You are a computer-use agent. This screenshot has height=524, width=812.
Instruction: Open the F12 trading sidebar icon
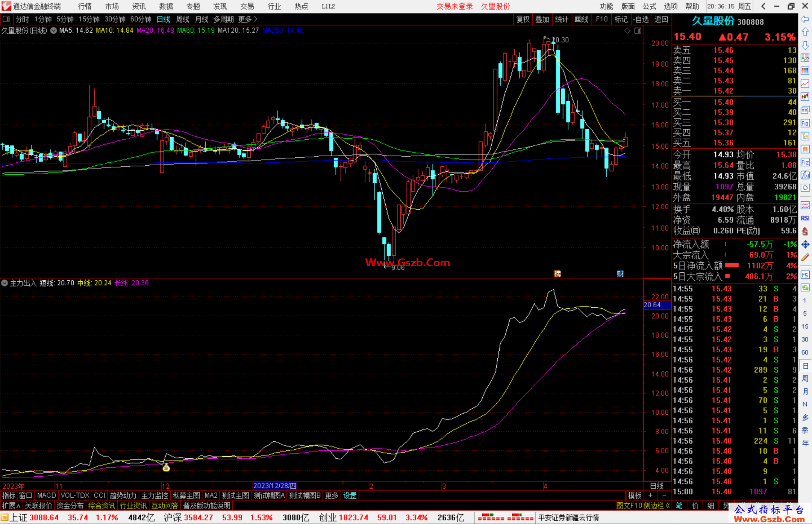(x=805, y=162)
